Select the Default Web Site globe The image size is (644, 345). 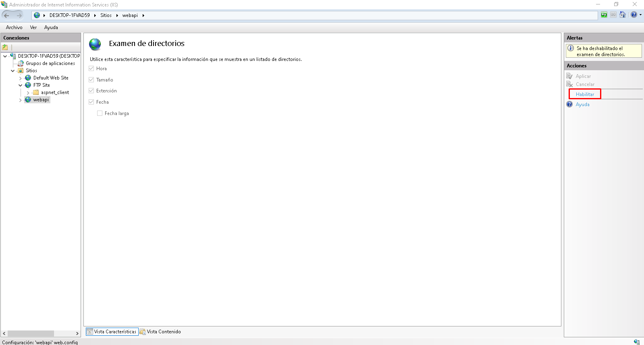coord(28,78)
